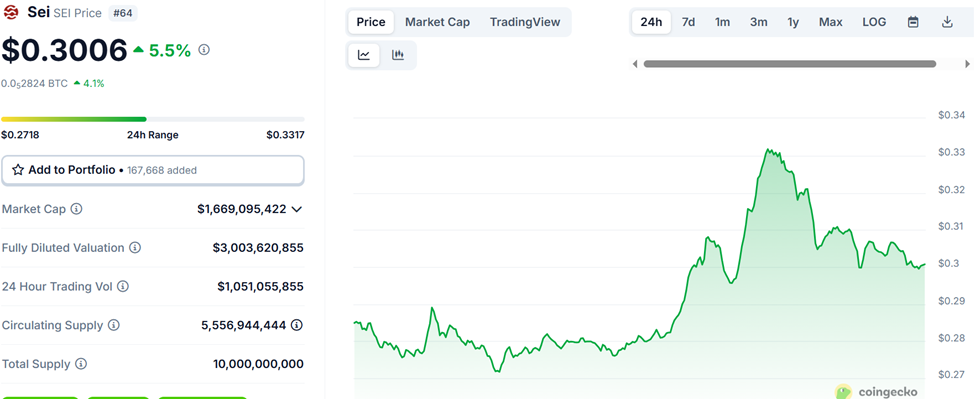Open the Total Supply info icon

pyautogui.click(x=81, y=364)
